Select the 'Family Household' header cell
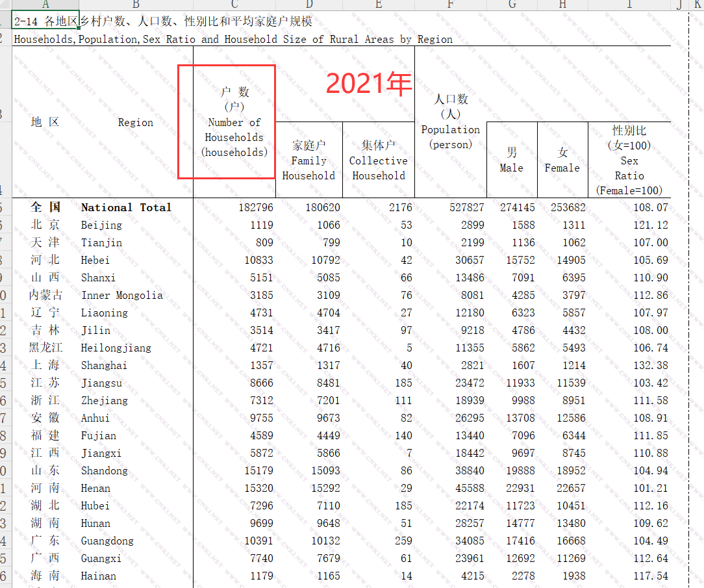The width and height of the screenshot is (704, 588). (x=309, y=160)
